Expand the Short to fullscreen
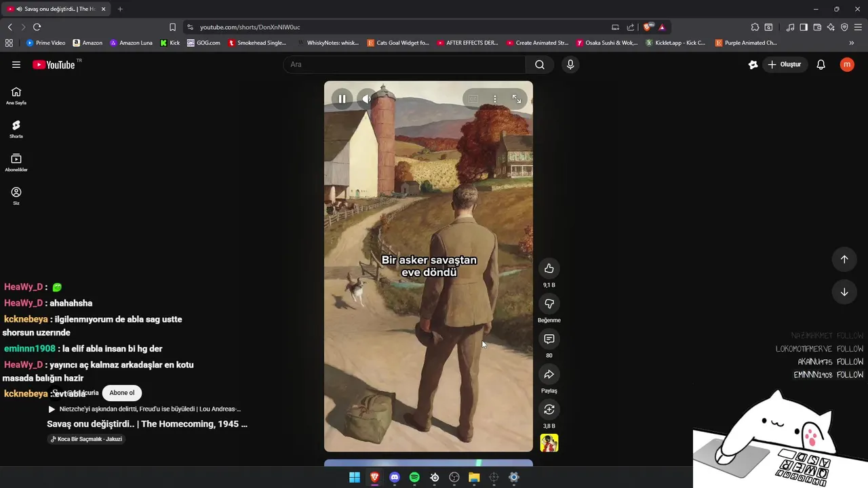 point(517,99)
